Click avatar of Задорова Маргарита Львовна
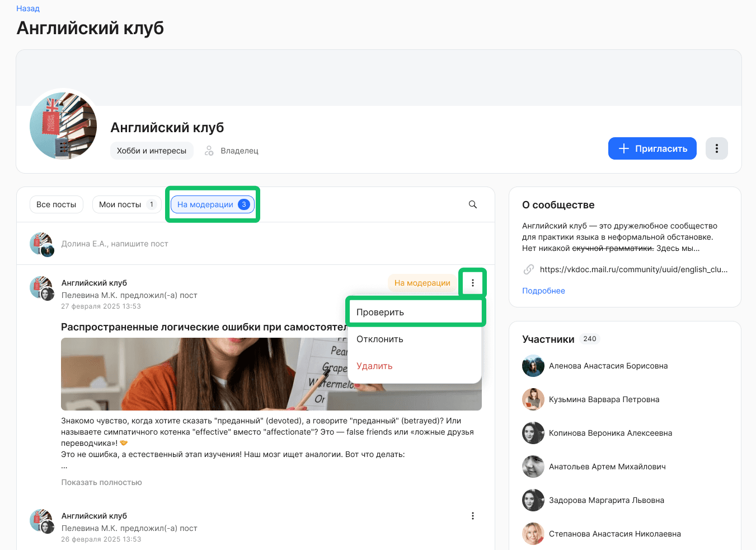 (533, 500)
